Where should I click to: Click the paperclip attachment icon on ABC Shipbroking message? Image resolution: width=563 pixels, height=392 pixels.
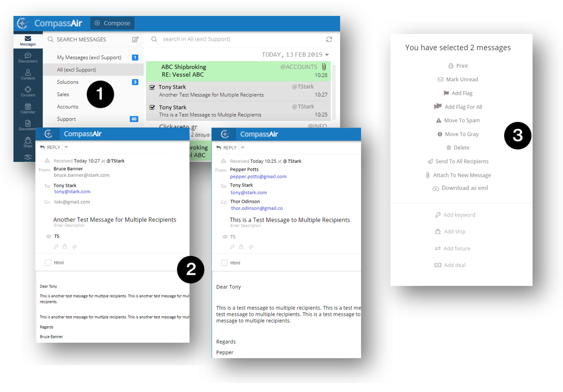point(324,67)
